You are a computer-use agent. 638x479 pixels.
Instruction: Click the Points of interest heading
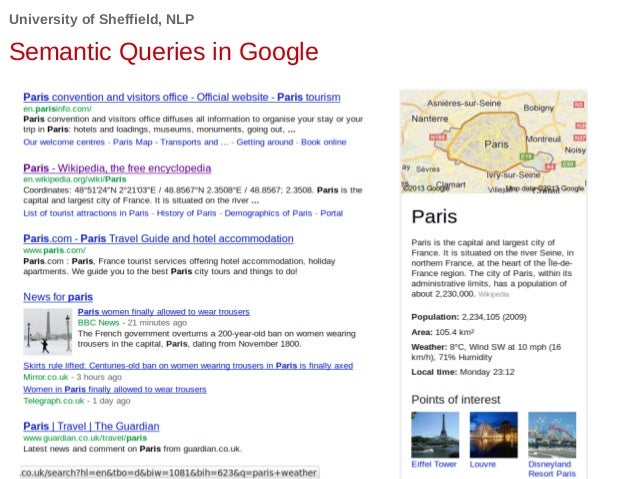pyautogui.click(x=456, y=400)
